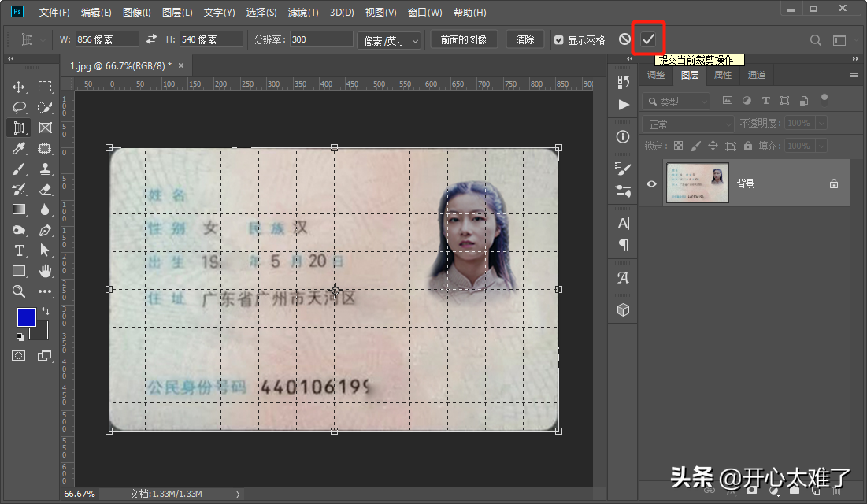Open the 滤镜(T) filter menu
Image resolution: width=867 pixels, height=504 pixels.
(x=303, y=13)
